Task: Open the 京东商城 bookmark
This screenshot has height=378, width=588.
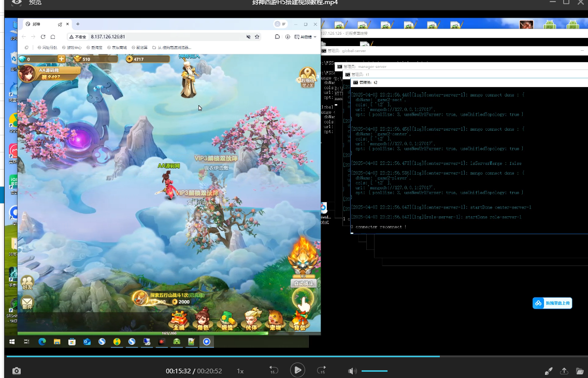Action: point(117,47)
